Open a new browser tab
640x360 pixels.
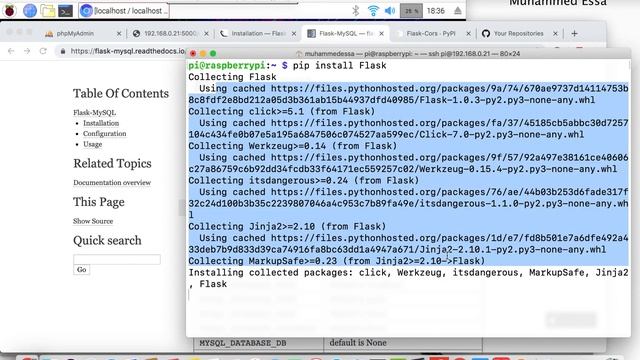574,33
